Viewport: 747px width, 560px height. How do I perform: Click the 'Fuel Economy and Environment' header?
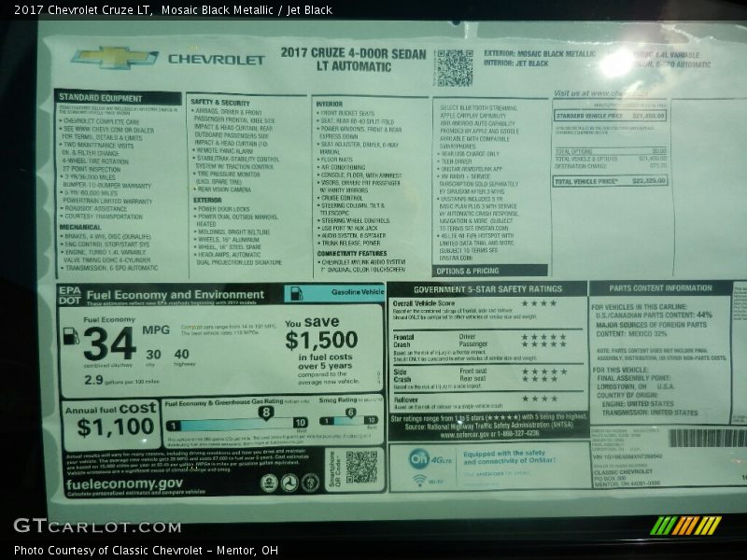click(x=176, y=295)
